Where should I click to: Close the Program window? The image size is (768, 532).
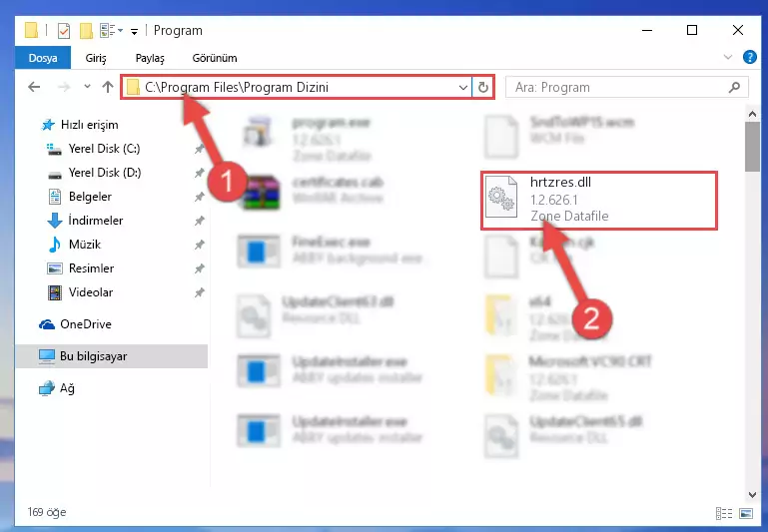click(x=738, y=30)
